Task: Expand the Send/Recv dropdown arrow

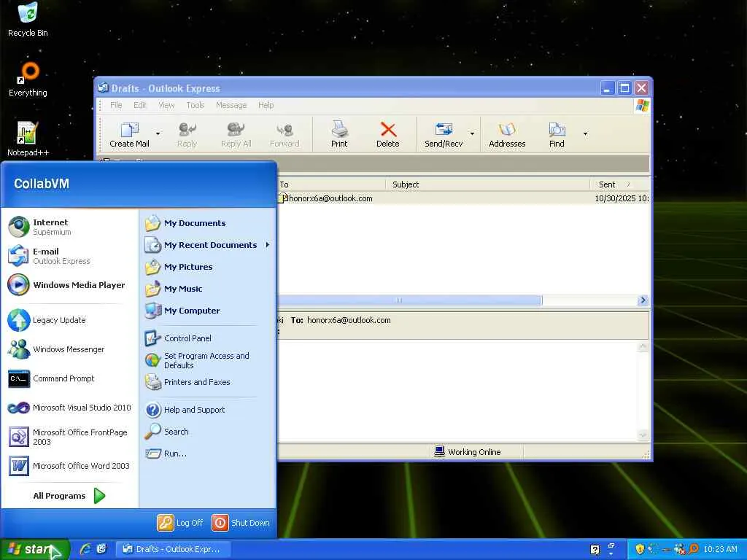Action: 472,134
